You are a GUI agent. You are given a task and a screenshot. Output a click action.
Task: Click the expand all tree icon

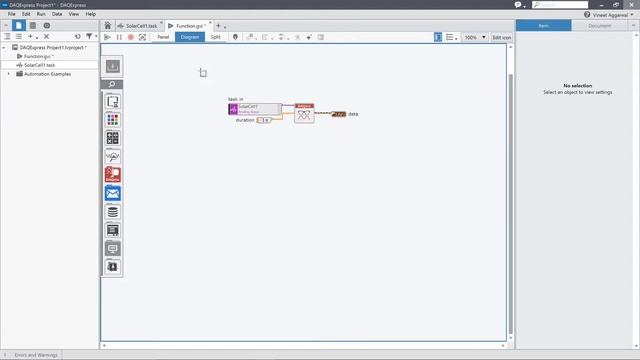[7, 36]
